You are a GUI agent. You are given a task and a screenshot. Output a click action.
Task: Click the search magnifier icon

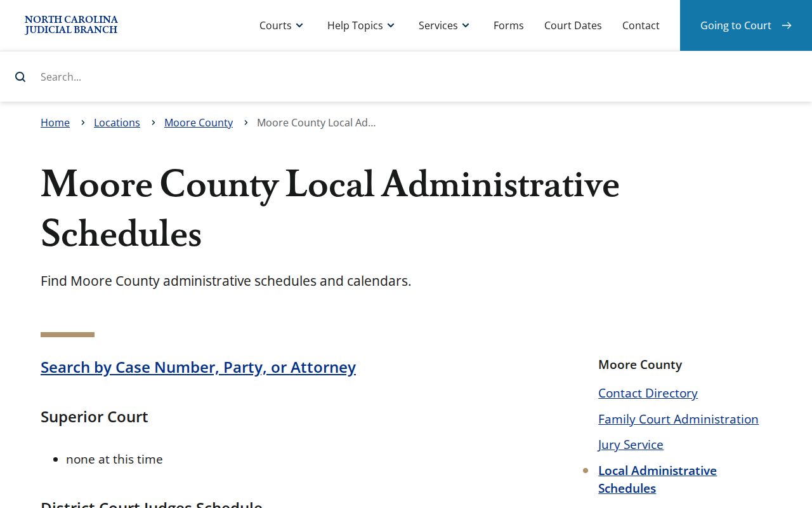(x=20, y=77)
